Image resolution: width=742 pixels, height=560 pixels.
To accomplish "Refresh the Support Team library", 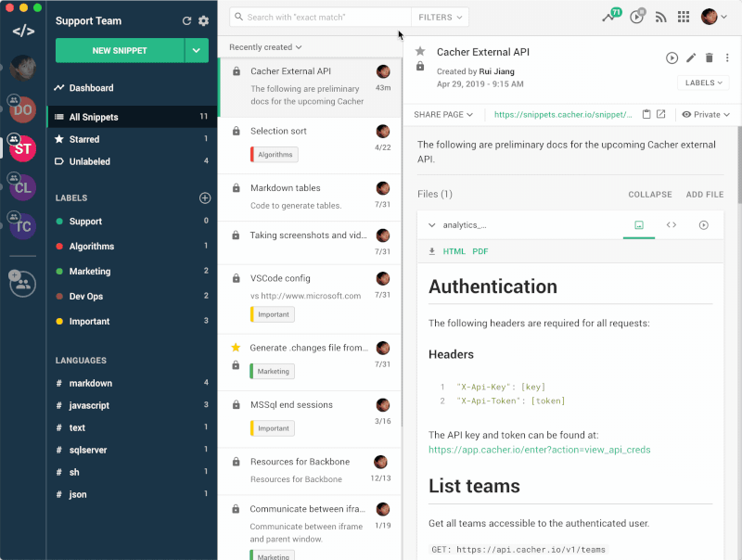I will [x=187, y=20].
